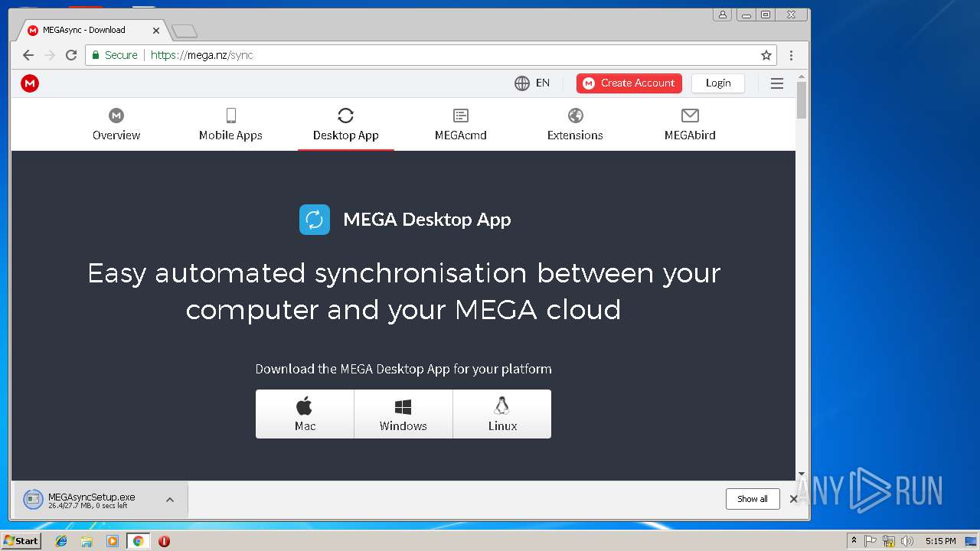Choose the Linux download option

click(x=502, y=414)
